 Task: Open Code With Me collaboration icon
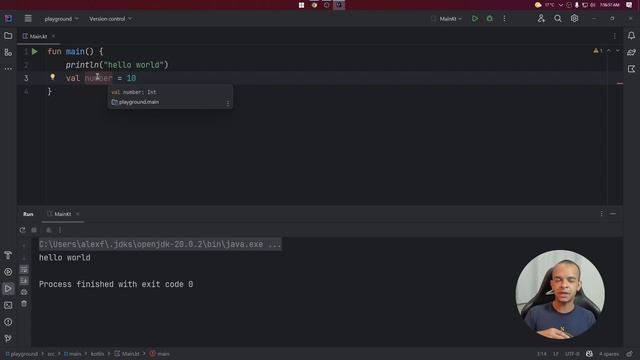(x=541, y=18)
